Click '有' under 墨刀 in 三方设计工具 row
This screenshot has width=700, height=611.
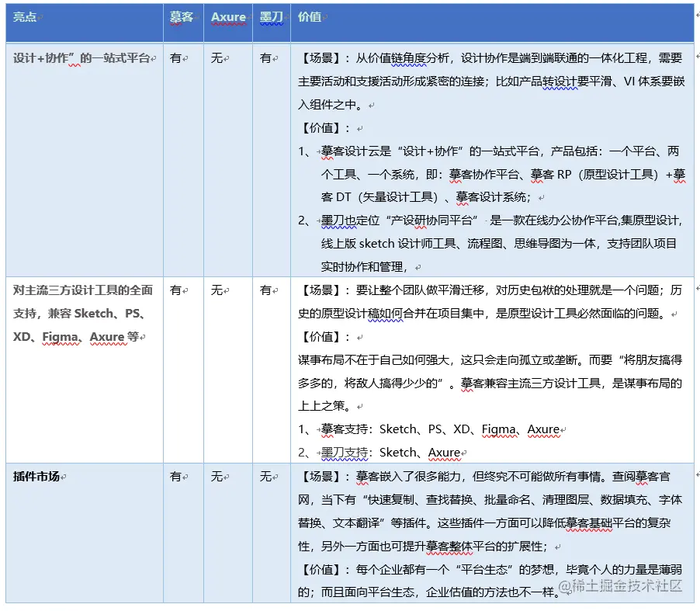(x=265, y=290)
